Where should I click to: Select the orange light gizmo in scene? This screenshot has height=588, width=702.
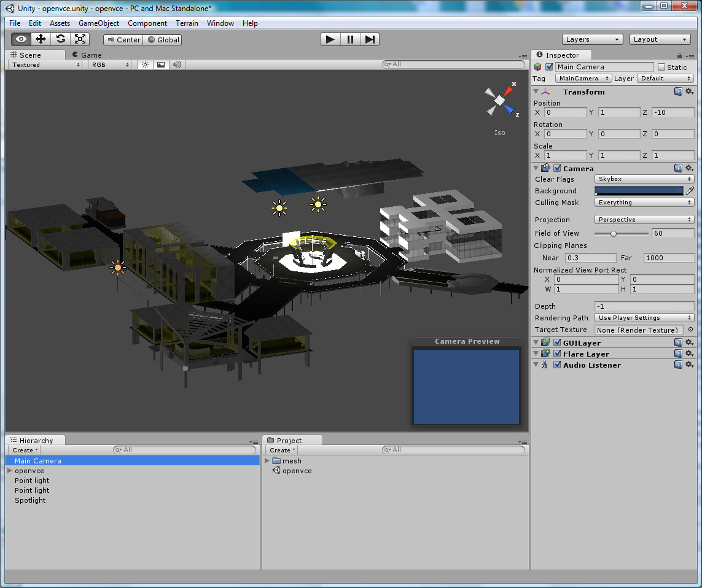(x=118, y=268)
